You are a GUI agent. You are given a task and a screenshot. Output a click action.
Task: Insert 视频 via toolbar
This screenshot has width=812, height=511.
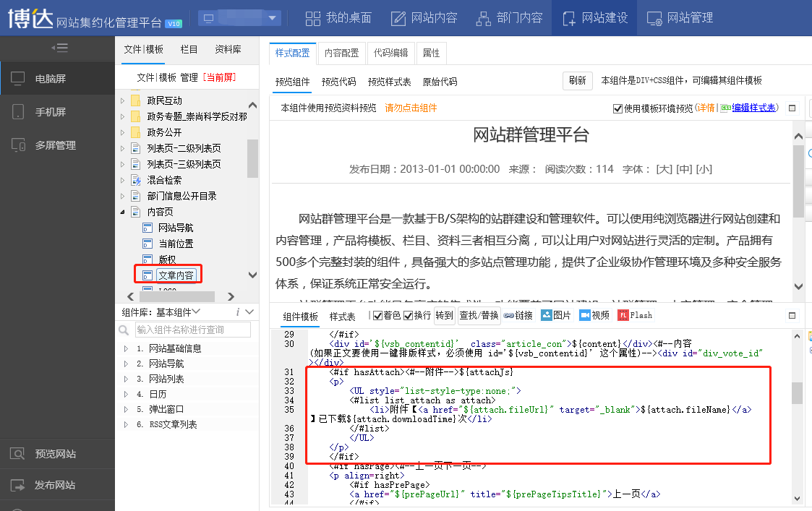click(x=594, y=315)
